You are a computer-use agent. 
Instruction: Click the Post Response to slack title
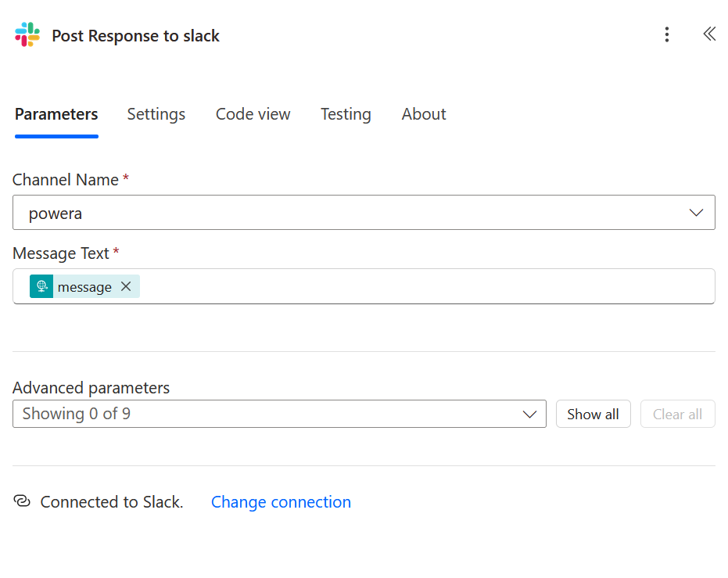coord(135,36)
